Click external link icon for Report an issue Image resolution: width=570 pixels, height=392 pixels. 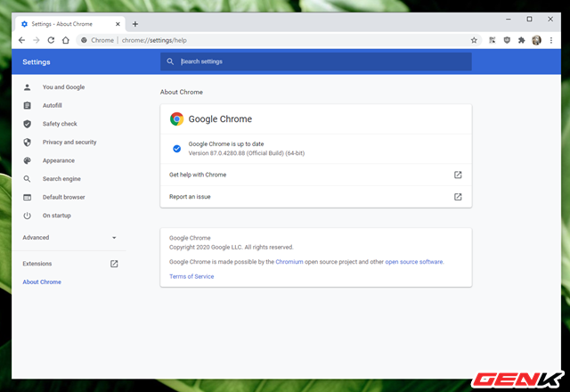tap(458, 197)
